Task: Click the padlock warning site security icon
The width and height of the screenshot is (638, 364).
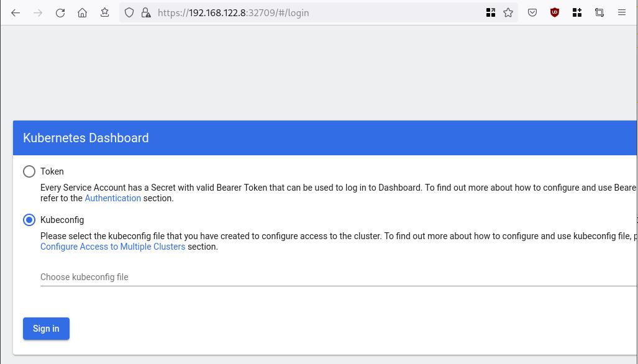Action: point(146,12)
